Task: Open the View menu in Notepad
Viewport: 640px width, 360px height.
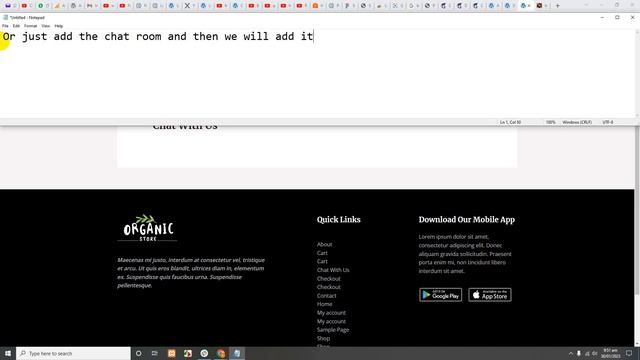Action: [46, 26]
